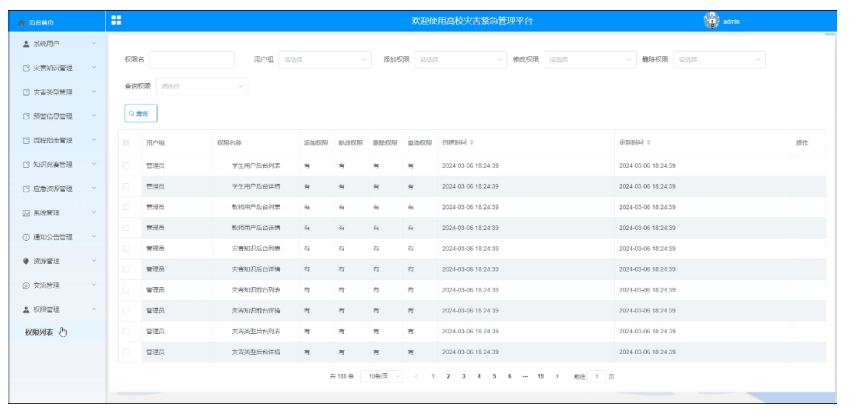The width and height of the screenshot is (855, 414).
Task: Go to page 2
Action: 448,376
